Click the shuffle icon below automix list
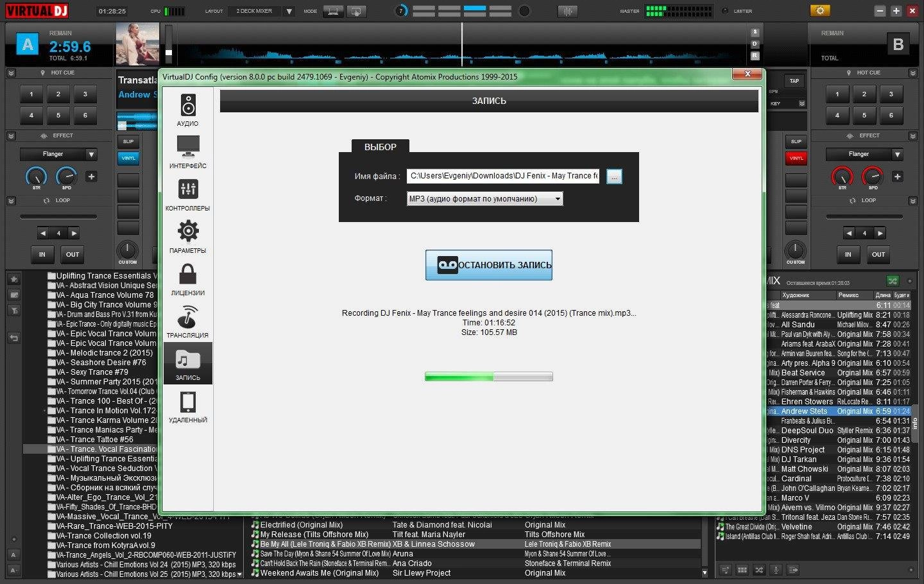 click(x=759, y=570)
